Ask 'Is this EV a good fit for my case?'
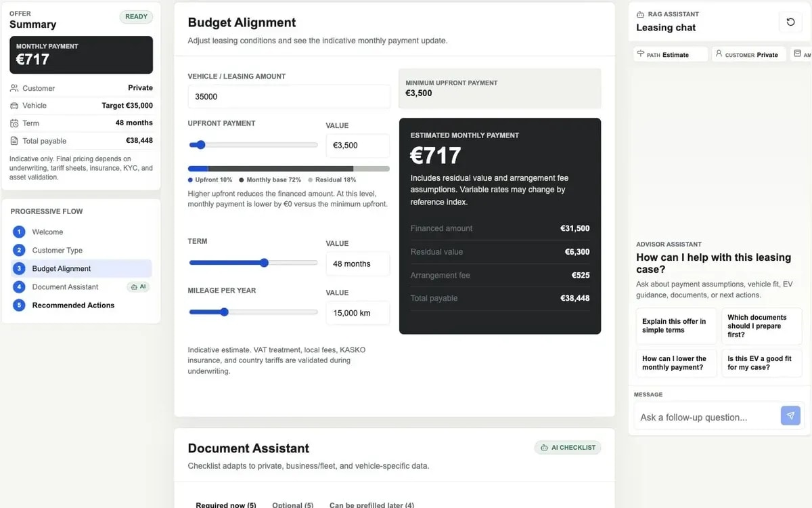Screen dimensions: 812x508 tap(761, 363)
